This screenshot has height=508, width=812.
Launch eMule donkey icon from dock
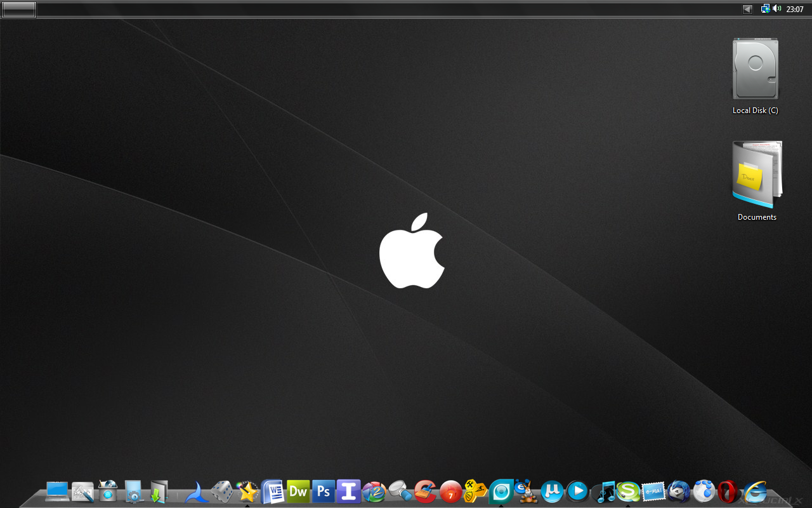[525, 491]
